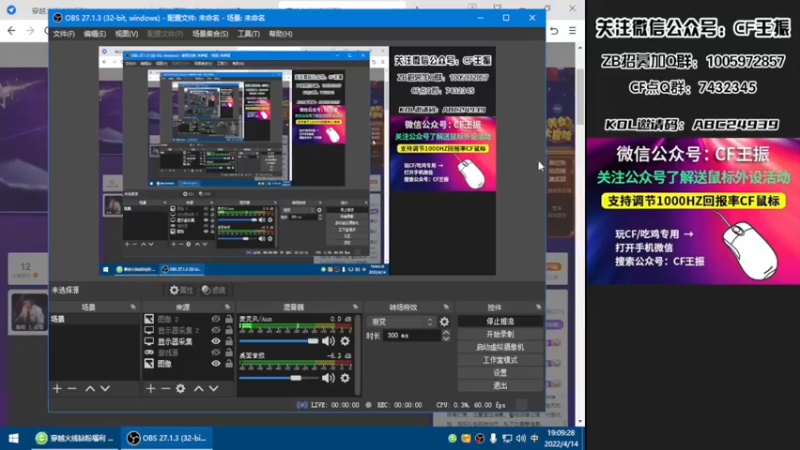This screenshot has height=450, width=800.
Task: Show the 显示器采集 2 source via eye
Action: point(216,330)
